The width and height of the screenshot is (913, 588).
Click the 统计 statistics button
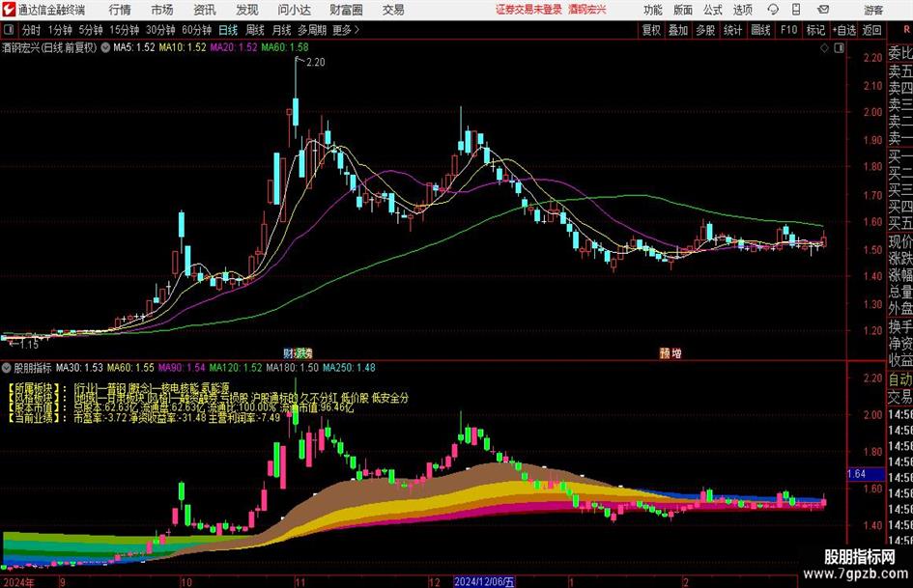[x=732, y=30]
